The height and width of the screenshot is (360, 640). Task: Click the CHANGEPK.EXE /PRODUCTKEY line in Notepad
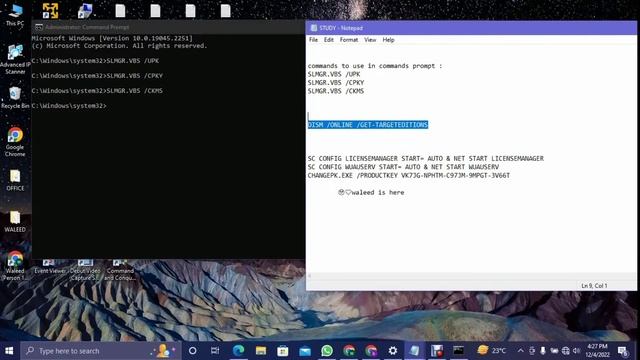(409, 176)
